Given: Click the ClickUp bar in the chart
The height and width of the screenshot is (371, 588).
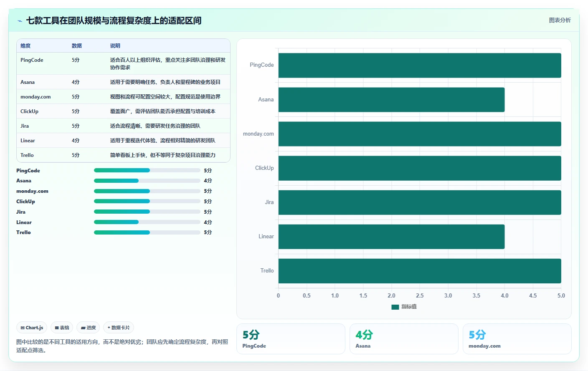Looking at the screenshot, I should tap(420, 168).
